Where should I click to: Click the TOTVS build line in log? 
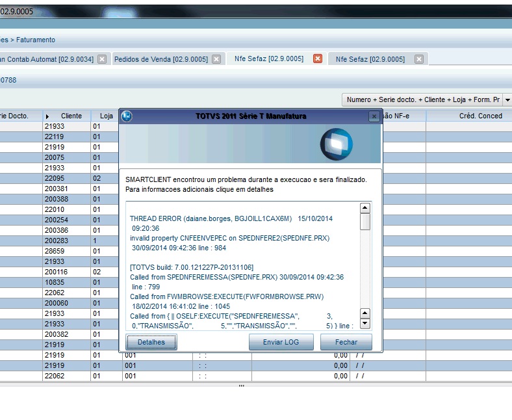coord(192,267)
